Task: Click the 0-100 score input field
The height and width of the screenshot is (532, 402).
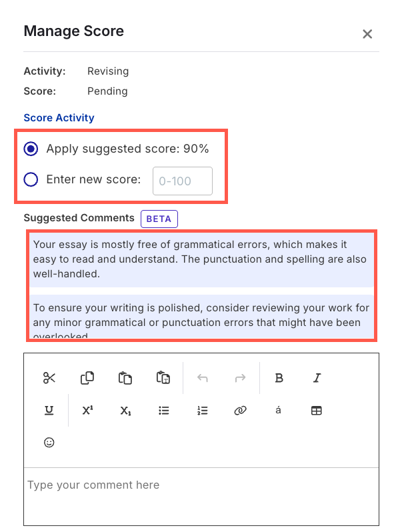Action: point(183,181)
